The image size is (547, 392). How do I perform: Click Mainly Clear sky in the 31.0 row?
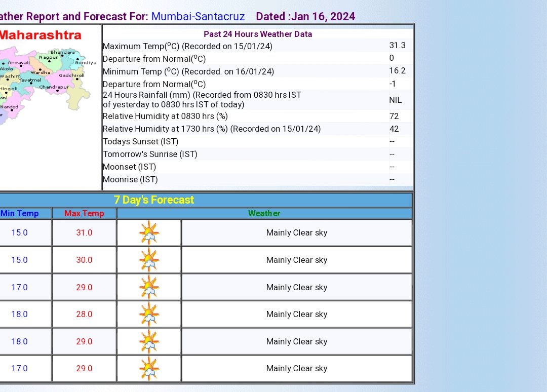(x=297, y=232)
